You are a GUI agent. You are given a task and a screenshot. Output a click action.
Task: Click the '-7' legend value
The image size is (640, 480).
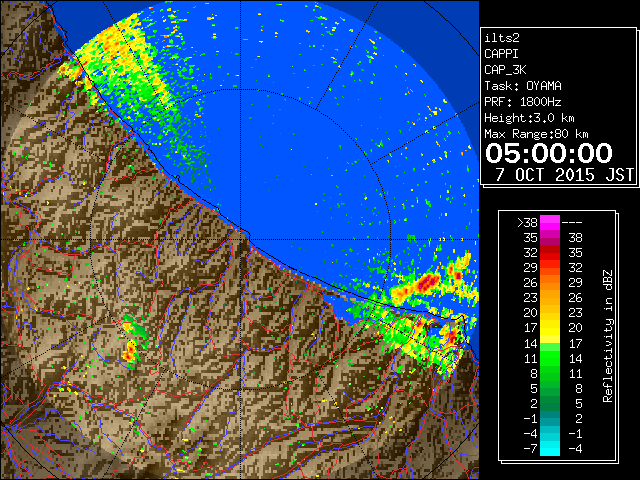(531, 448)
